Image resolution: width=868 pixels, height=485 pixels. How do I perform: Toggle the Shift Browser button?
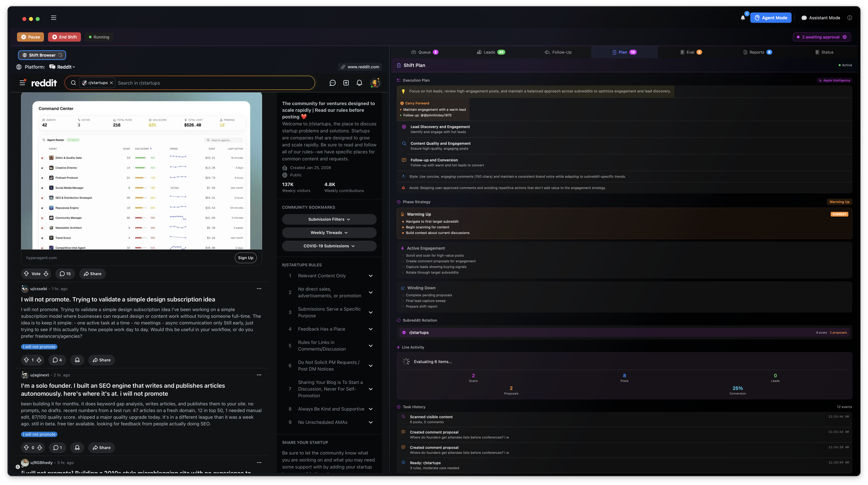[42, 55]
